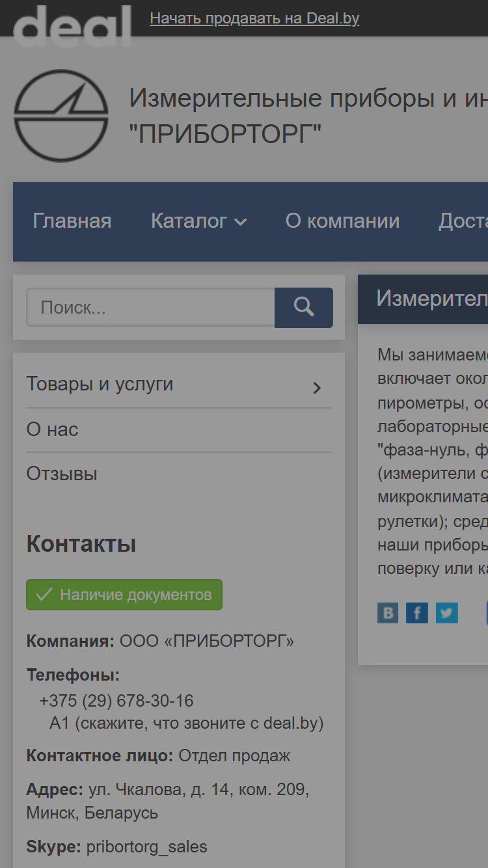This screenshot has height=868, width=488.
Task: Go to the Главная menu item
Action: [72, 221]
